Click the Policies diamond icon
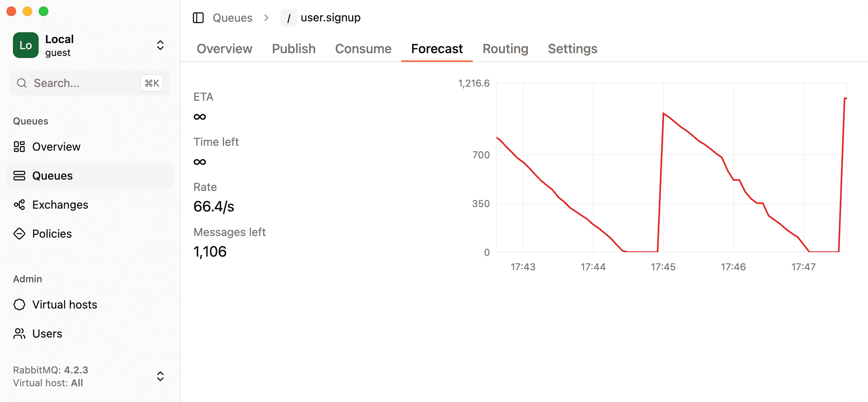Screen dimensions: 868x402 (x=19, y=234)
